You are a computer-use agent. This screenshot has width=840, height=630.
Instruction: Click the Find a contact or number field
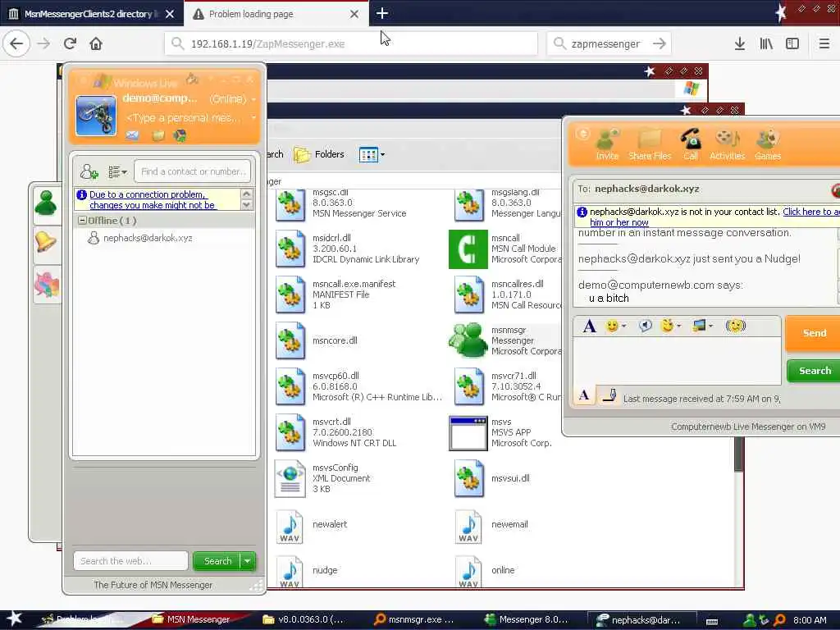point(192,171)
